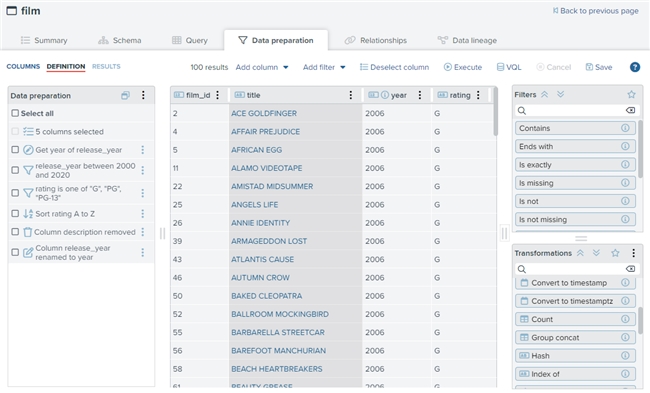Click the Execute button
Viewport: 650px width, 393px height.
(463, 67)
